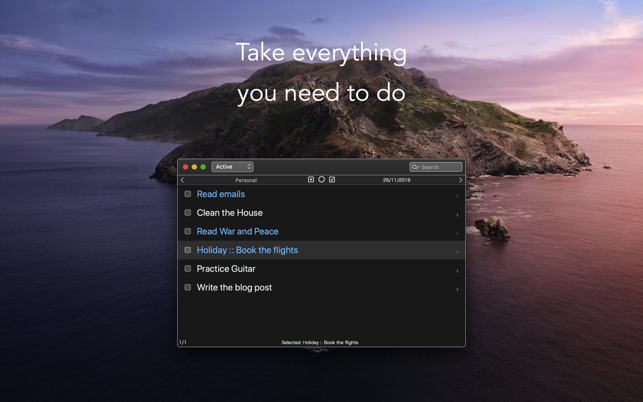643x402 pixels.
Task: Select the Practice Guitar task
Action: point(226,269)
